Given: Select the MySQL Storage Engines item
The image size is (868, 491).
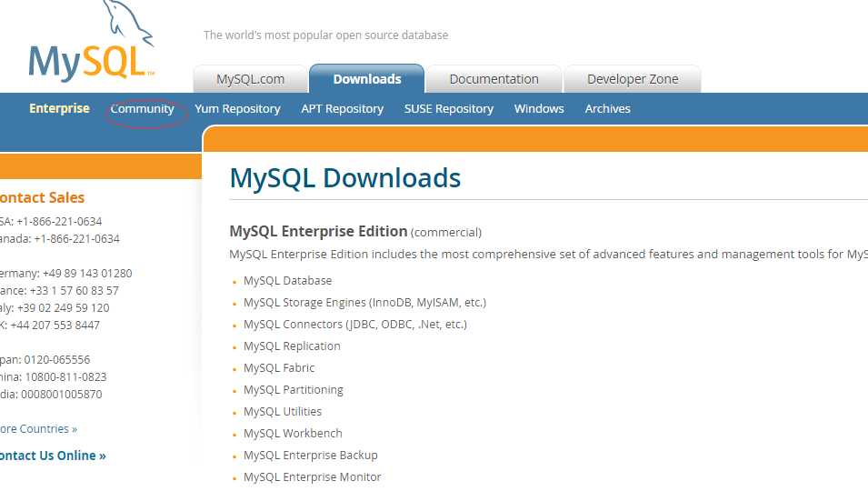Looking at the screenshot, I should click(364, 303).
